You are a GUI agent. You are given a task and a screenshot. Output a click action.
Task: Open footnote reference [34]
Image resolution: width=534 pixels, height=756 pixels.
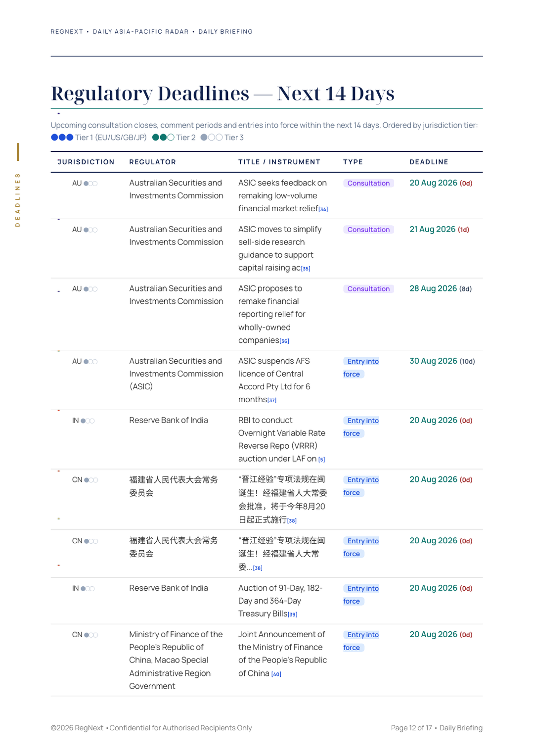point(323,209)
